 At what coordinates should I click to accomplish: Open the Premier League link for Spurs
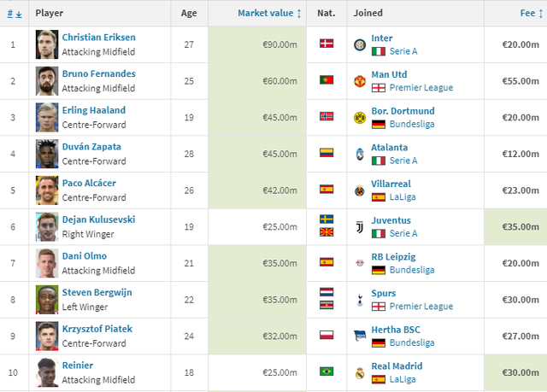(421, 307)
